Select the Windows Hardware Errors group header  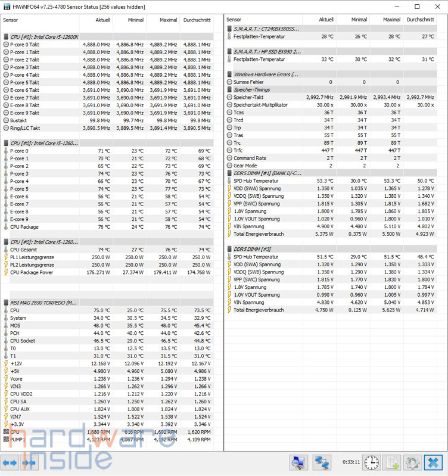pyautogui.click(x=331, y=74)
